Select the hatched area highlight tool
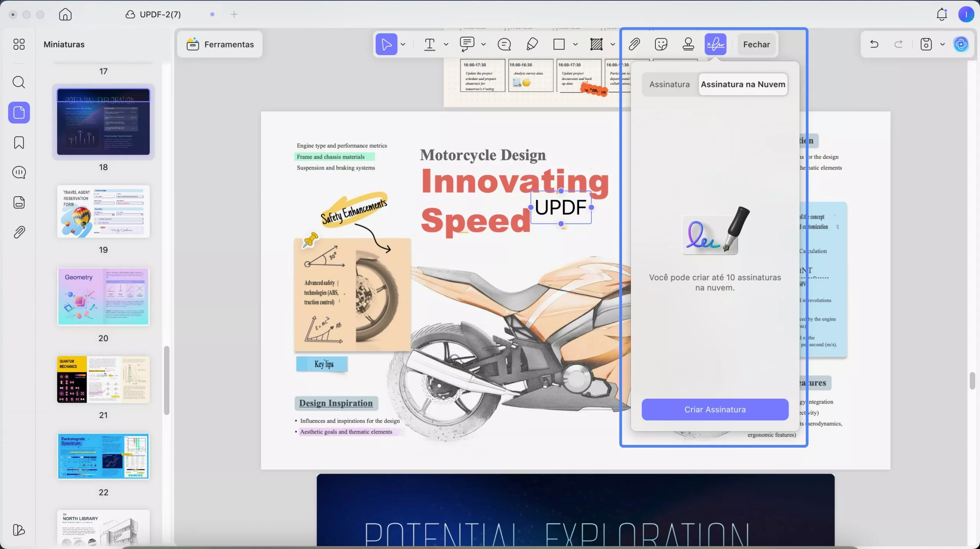The height and width of the screenshot is (549, 980). coord(596,44)
